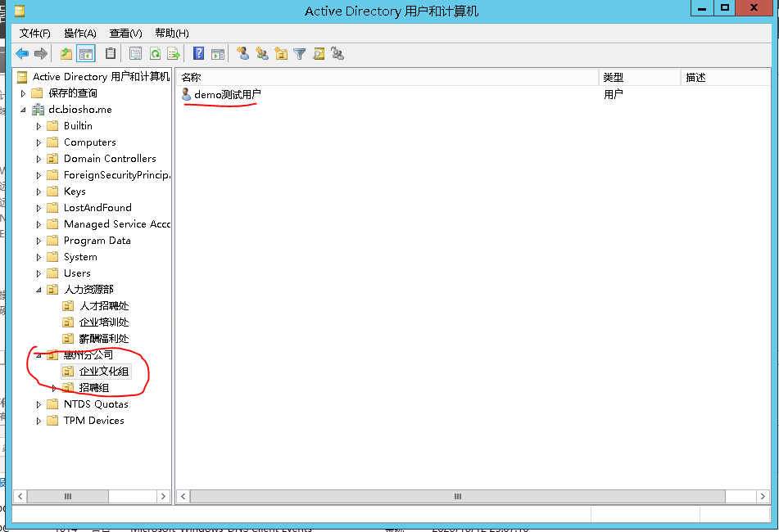Click the Export list toolbar icon
This screenshot has height=532, width=779.
coord(173,54)
